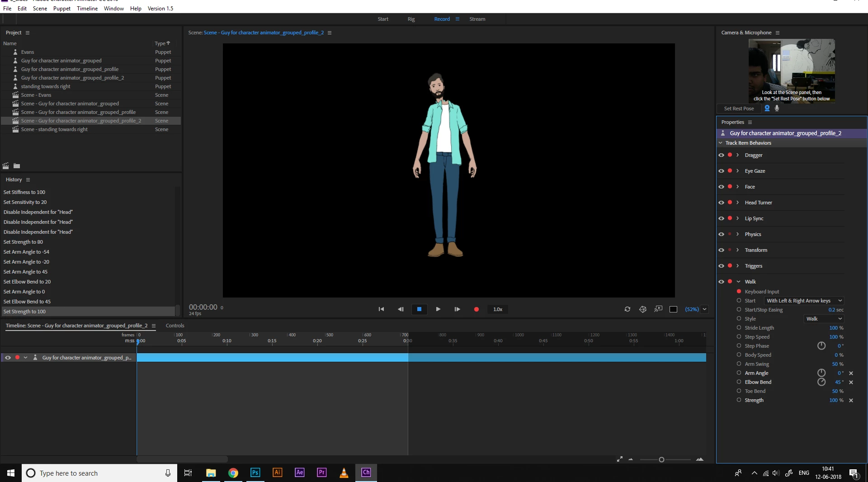Disarm the Head Turner record dot
The width and height of the screenshot is (868, 482).
pos(730,203)
